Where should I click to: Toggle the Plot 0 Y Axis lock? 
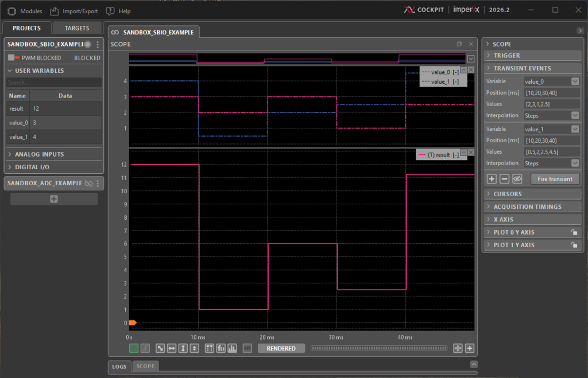click(x=574, y=232)
